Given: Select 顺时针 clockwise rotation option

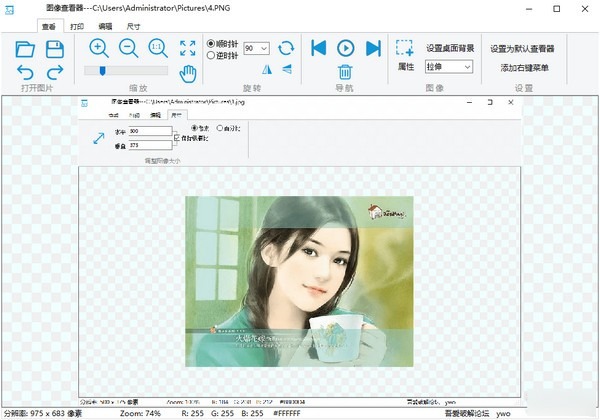Looking at the screenshot, I should click(x=222, y=44).
